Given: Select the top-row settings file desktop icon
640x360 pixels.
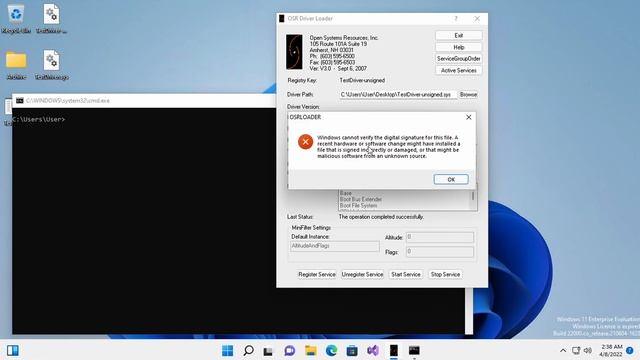Looking at the screenshot, I should tap(51, 18).
